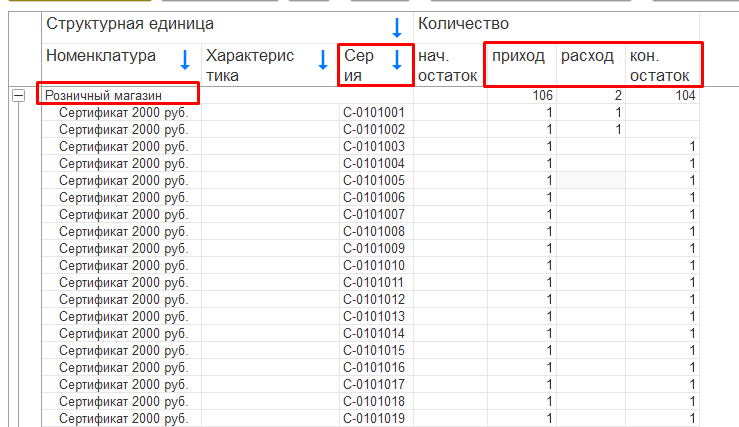739x427 pixels.
Task: Select расход value 1 in row C-0101001
Action: point(591,113)
